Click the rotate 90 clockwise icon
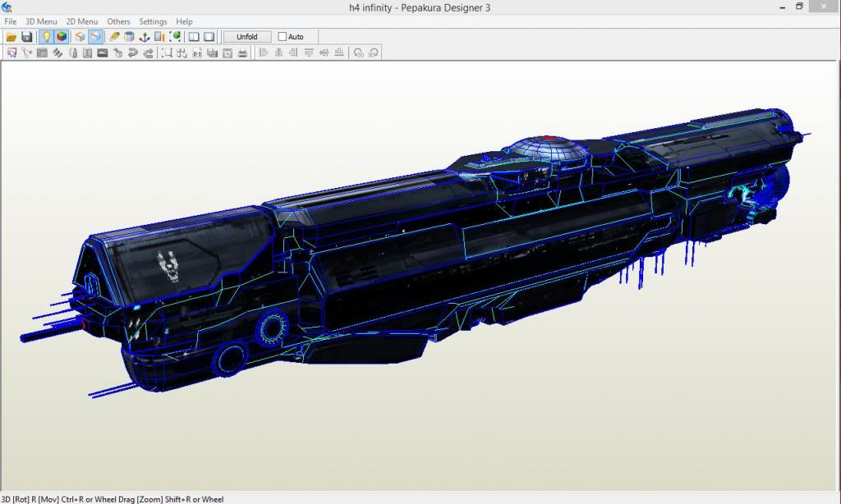 pos(374,53)
